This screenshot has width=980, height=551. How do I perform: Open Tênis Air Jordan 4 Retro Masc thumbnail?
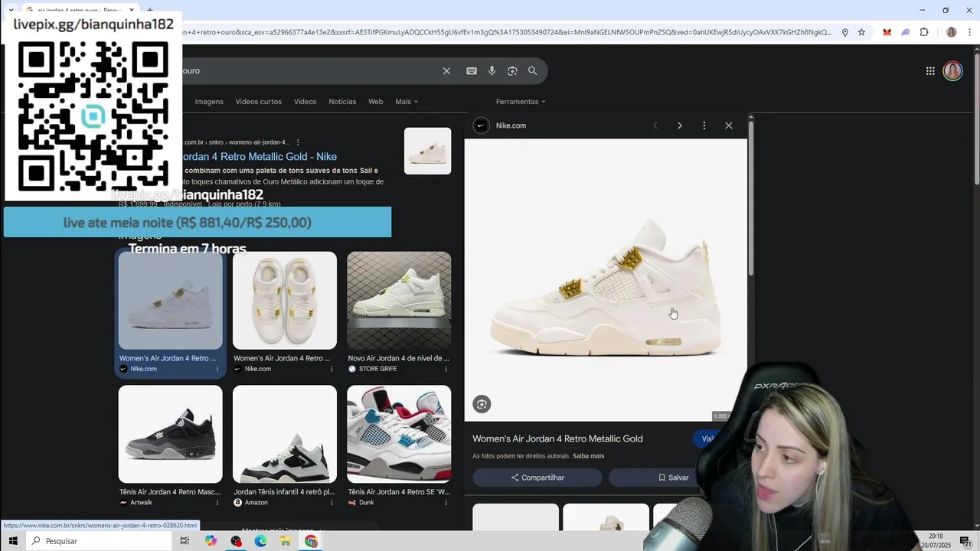coord(170,434)
